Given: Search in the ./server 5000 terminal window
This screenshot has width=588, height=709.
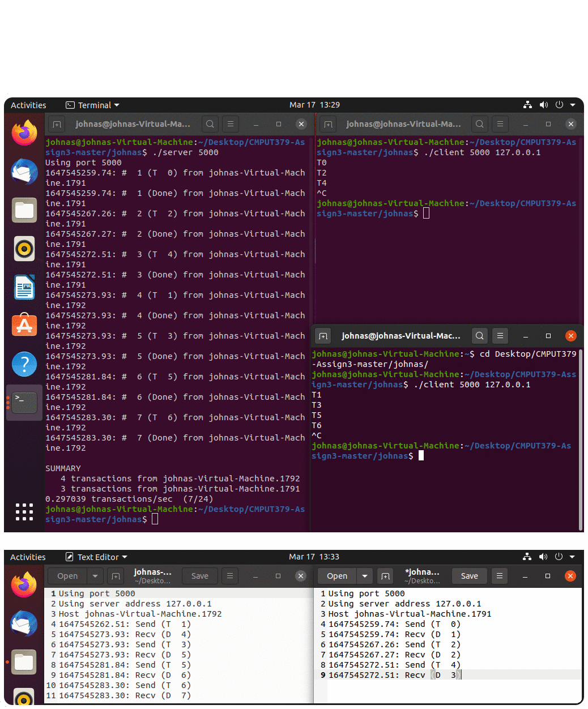Looking at the screenshot, I should tap(210, 124).
